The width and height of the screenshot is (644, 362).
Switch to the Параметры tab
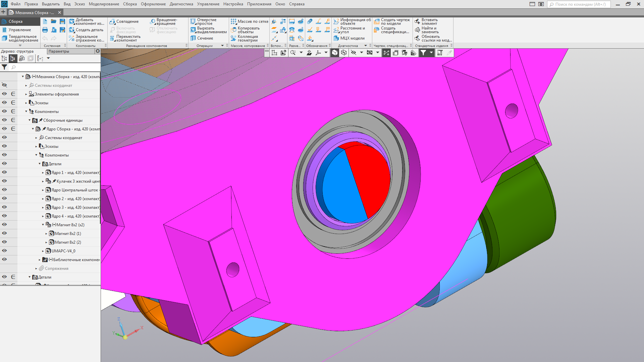coord(59,51)
